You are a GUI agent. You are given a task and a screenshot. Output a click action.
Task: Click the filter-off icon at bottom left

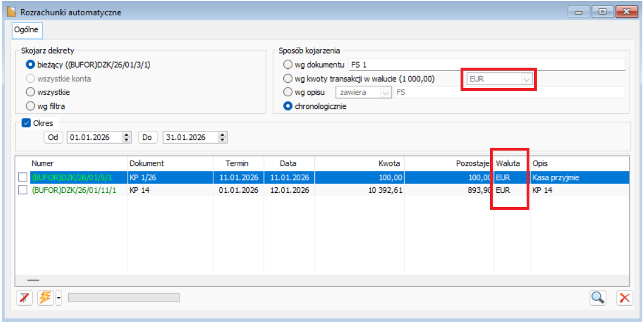coord(24,298)
